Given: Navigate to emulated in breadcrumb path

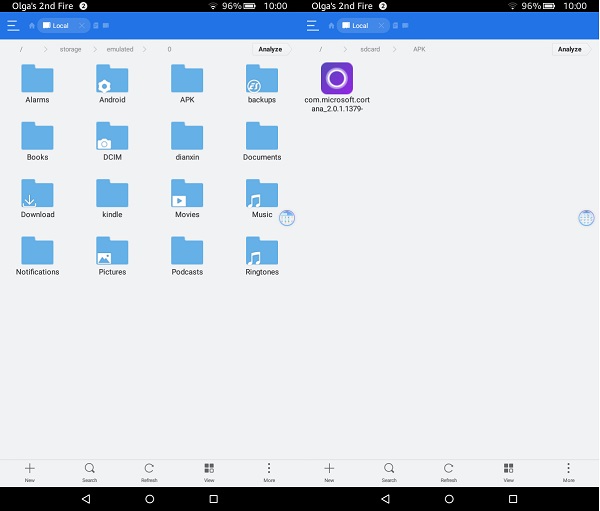Looking at the screenshot, I should [120, 49].
